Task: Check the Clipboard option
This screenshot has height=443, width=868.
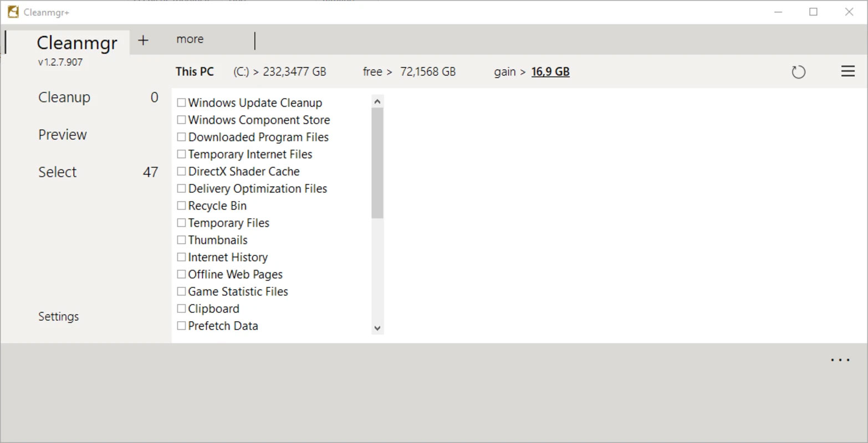Action: click(181, 308)
